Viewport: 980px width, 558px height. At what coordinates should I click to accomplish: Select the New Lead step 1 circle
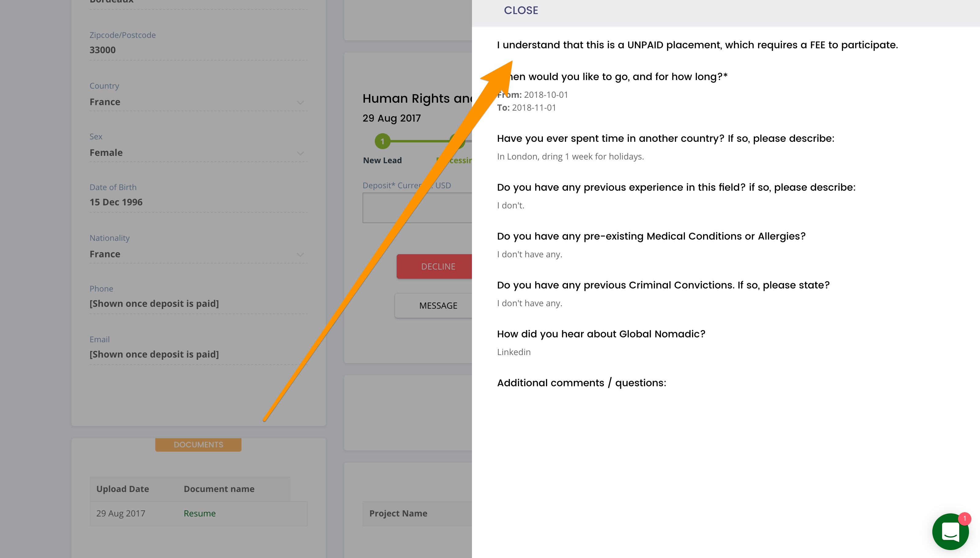382,141
